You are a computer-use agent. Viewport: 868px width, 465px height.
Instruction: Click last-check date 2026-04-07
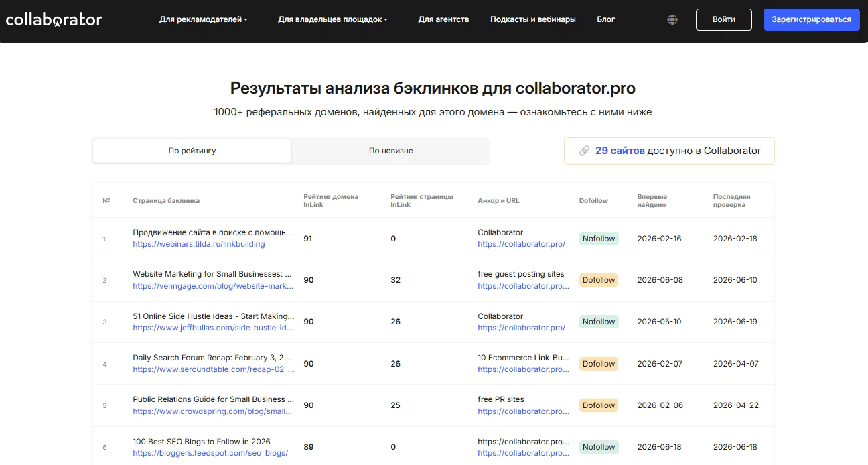click(735, 364)
